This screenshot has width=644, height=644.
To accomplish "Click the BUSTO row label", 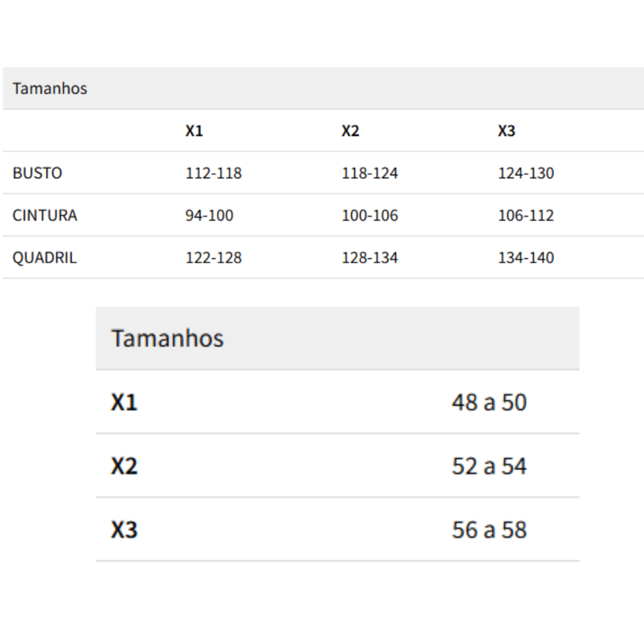I will (37, 173).
